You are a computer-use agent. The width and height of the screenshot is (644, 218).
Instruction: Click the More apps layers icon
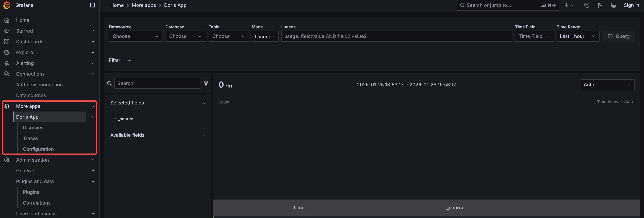click(7, 106)
